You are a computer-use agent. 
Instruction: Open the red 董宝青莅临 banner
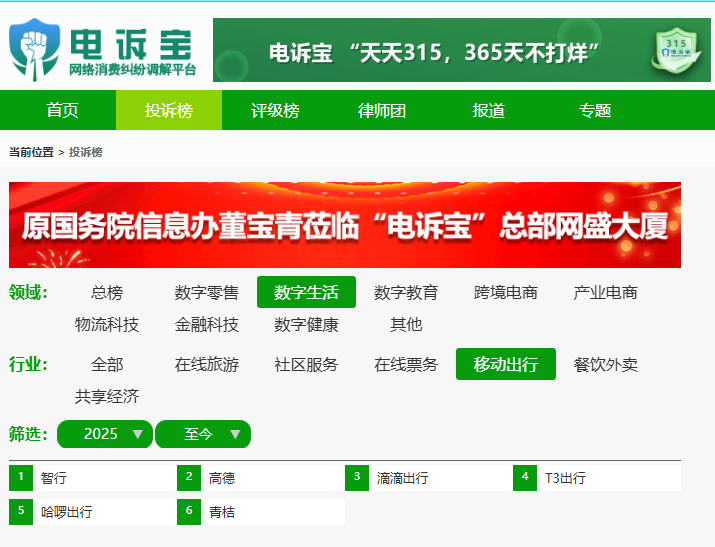[x=345, y=225]
